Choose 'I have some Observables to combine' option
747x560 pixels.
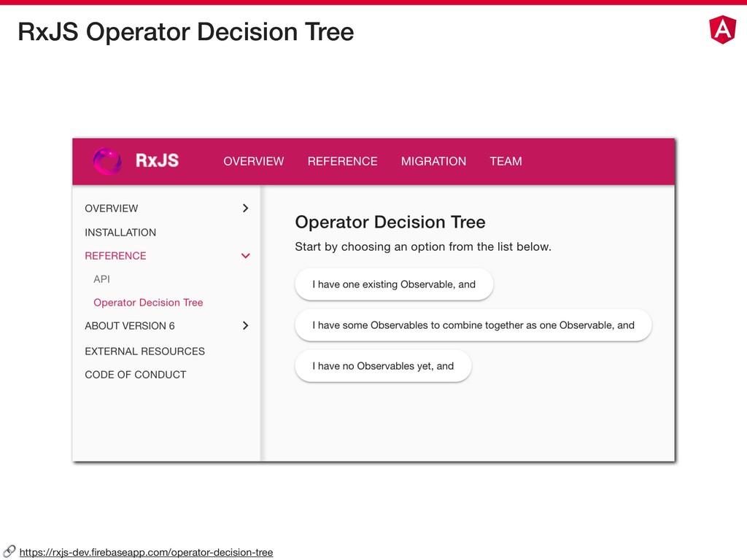[x=473, y=325]
